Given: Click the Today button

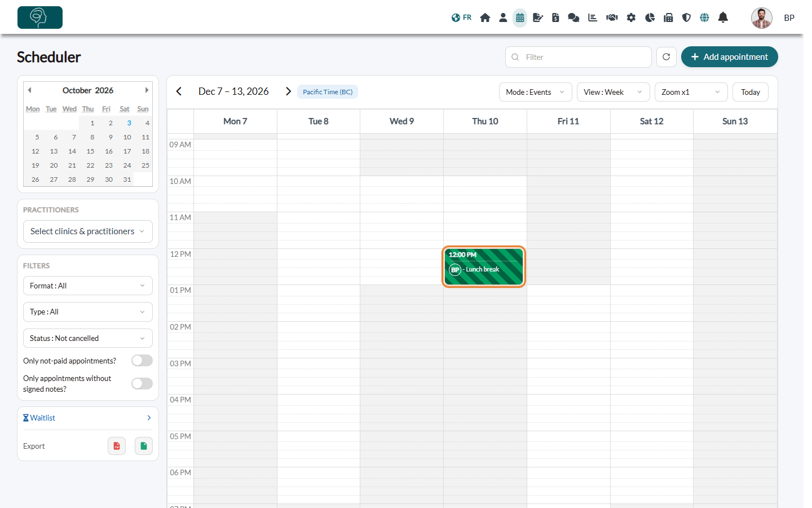Looking at the screenshot, I should pyautogui.click(x=750, y=92).
